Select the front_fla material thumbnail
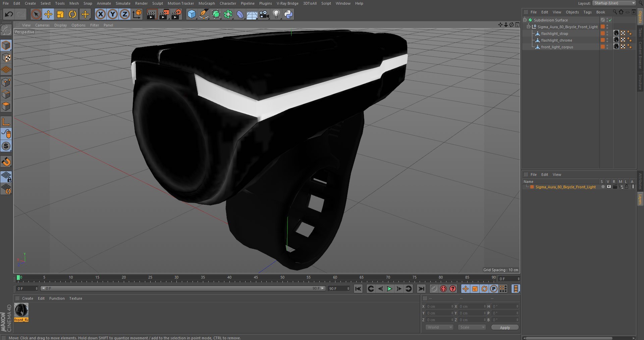The width and height of the screenshot is (644, 340). point(21,310)
